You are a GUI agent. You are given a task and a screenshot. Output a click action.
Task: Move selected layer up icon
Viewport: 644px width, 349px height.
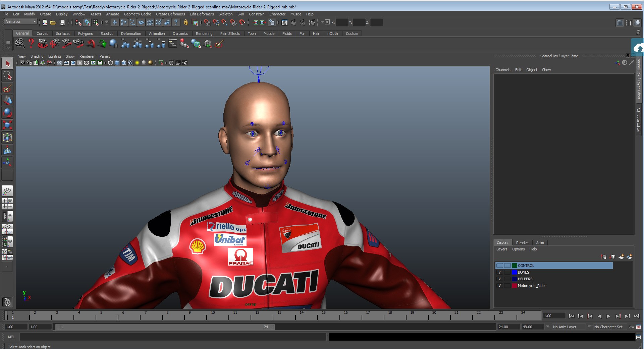pyautogui.click(x=604, y=257)
